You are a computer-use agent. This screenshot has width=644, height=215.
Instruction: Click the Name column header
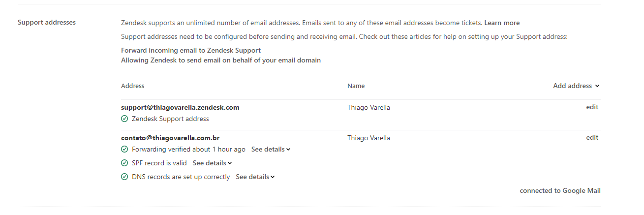pyautogui.click(x=356, y=86)
